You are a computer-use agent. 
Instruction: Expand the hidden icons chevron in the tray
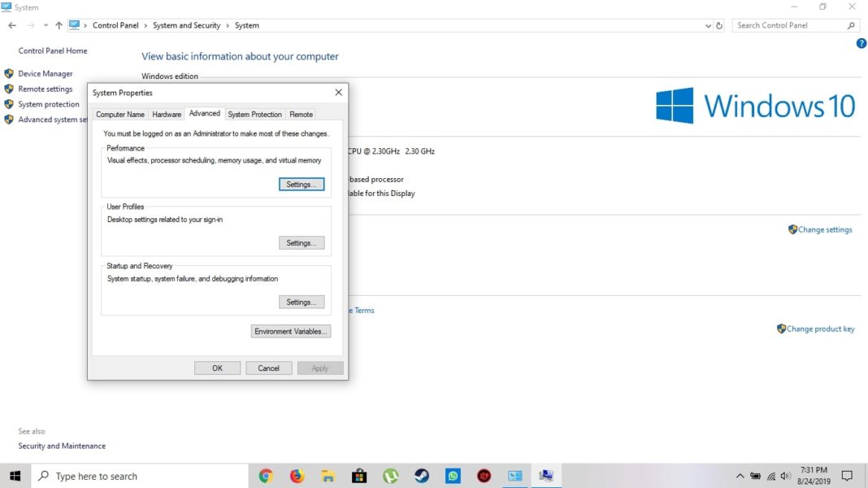point(740,475)
